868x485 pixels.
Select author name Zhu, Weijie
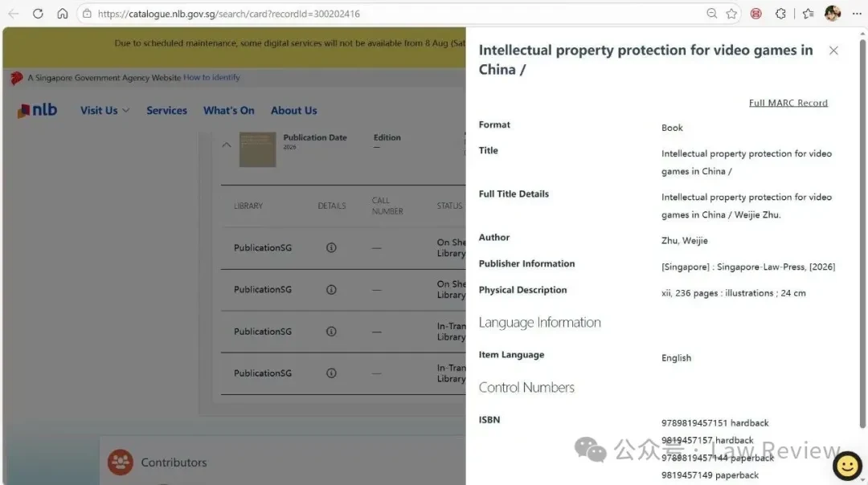(x=684, y=241)
